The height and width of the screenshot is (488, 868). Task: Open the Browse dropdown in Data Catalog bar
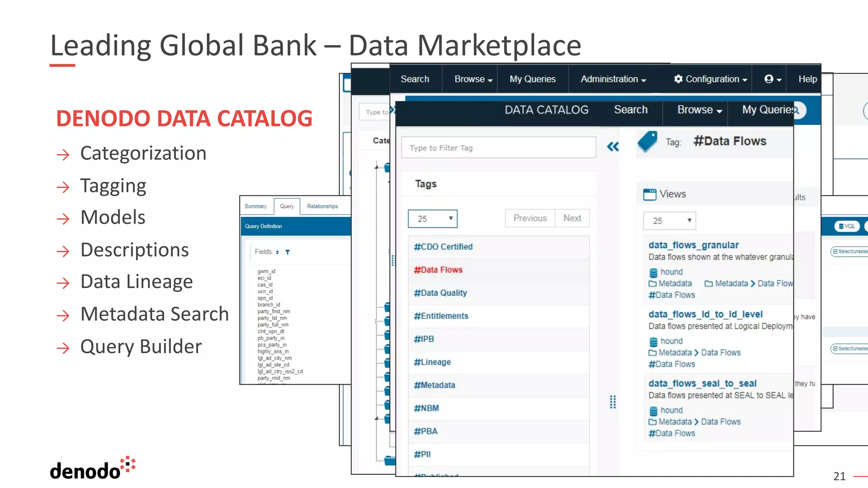(699, 110)
